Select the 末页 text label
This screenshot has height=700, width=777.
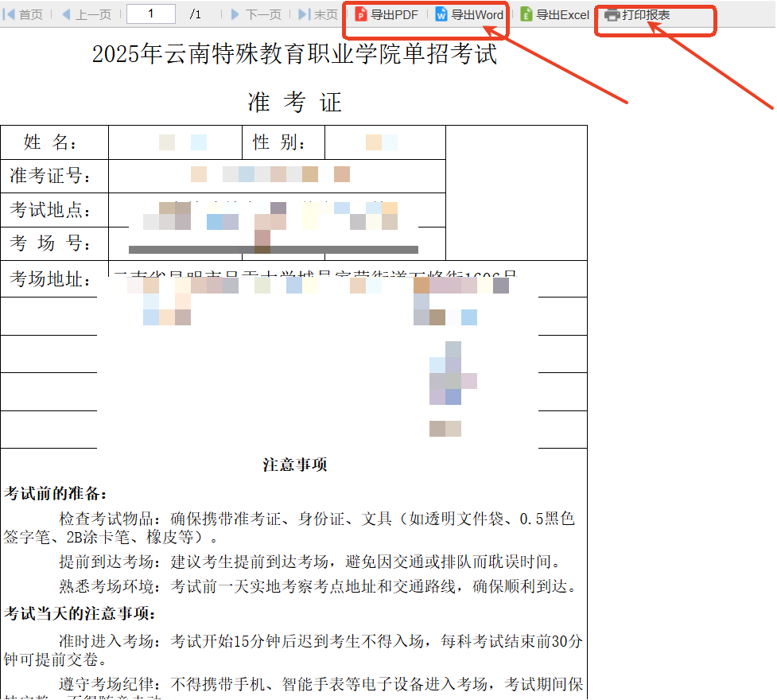[326, 14]
